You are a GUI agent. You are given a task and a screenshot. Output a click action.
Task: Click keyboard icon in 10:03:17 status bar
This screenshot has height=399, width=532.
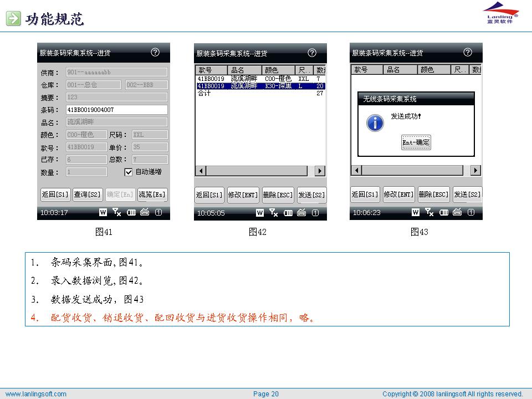coord(145,212)
